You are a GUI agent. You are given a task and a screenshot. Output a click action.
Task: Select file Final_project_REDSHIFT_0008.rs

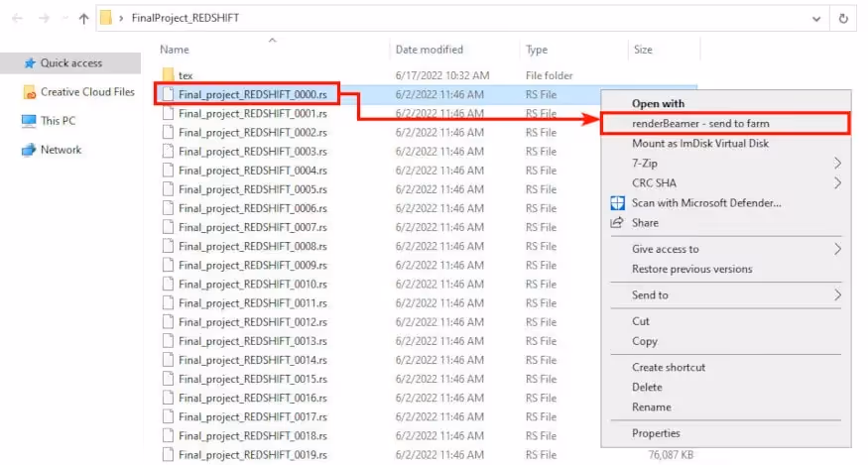tap(252, 246)
